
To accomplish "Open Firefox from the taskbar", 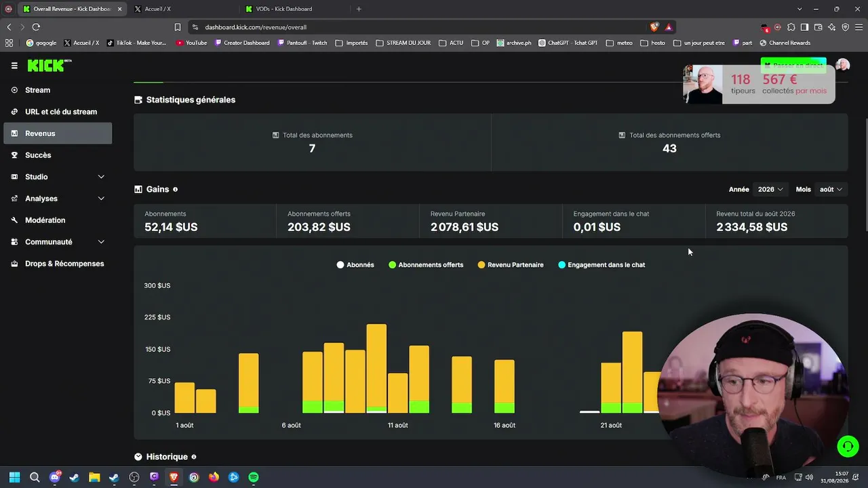I will pyautogui.click(x=214, y=477).
